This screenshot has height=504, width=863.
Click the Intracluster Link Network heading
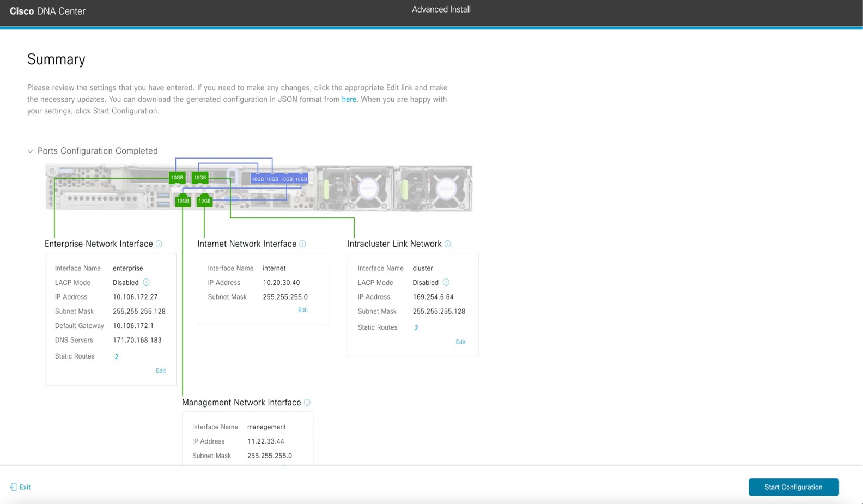pos(394,244)
